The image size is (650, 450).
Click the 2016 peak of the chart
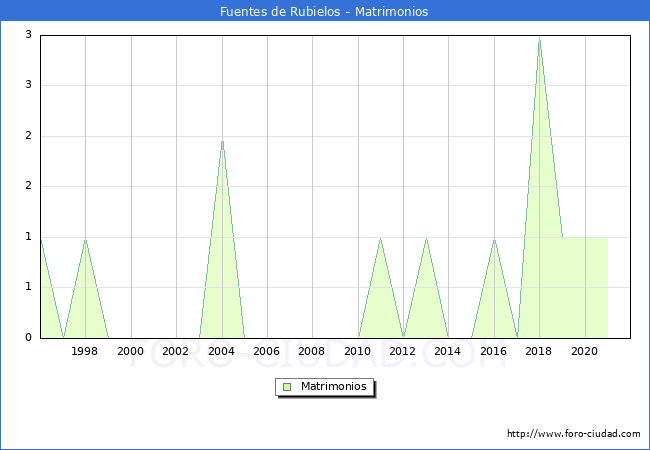point(494,240)
